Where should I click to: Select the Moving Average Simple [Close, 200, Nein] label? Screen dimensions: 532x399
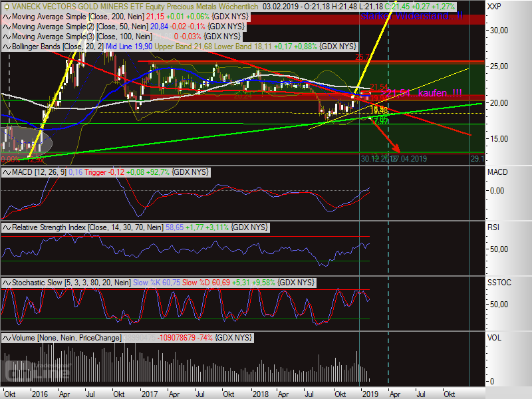[x=78, y=17]
